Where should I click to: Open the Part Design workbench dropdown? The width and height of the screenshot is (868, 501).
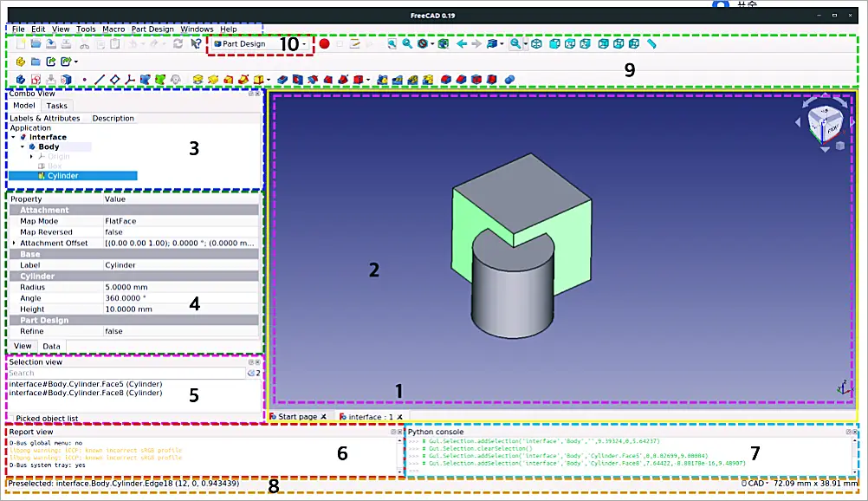pyautogui.click(x=260, y=44)
